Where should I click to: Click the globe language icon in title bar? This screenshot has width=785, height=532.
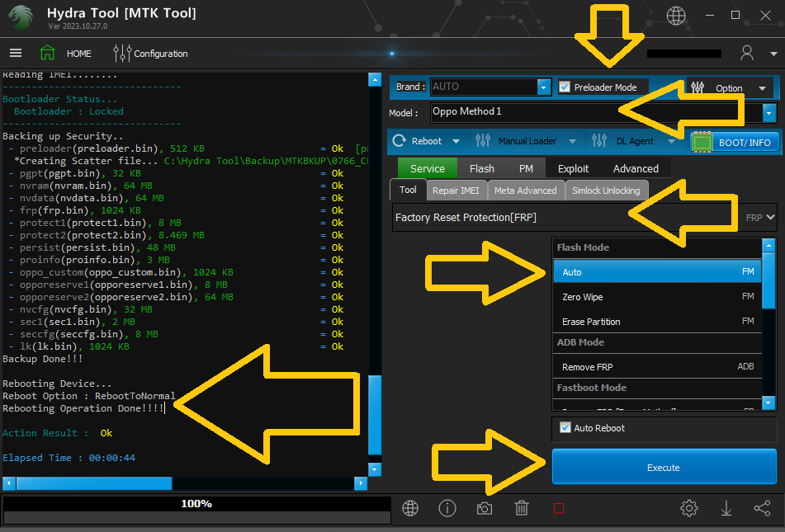pyautogui.click(x=676, y=16)
